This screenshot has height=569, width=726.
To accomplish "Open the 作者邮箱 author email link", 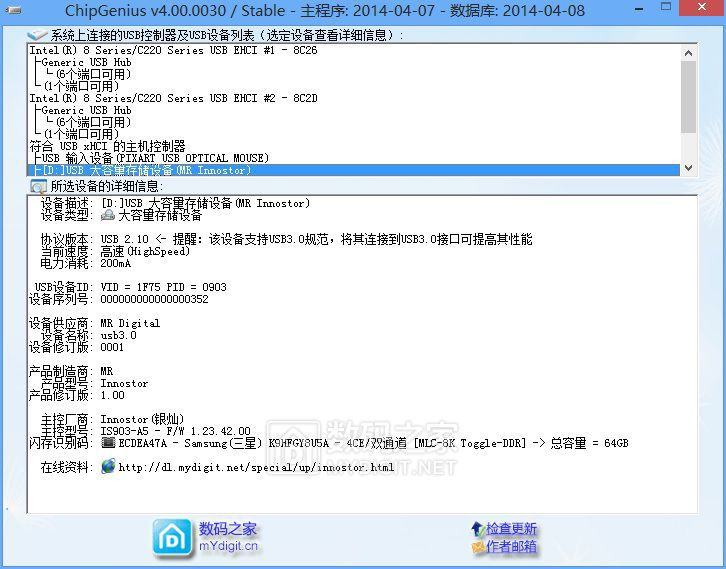I will (511, 547).
